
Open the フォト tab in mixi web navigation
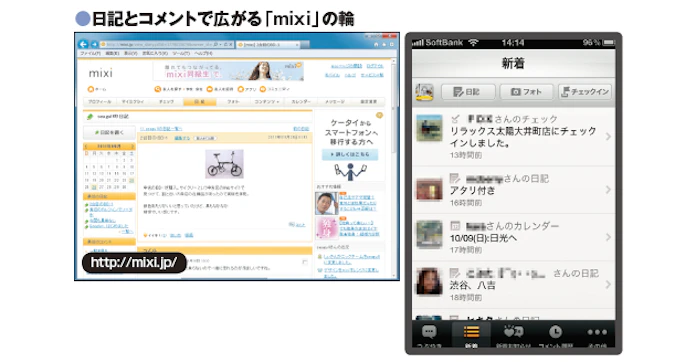click(x=233, y=102)
